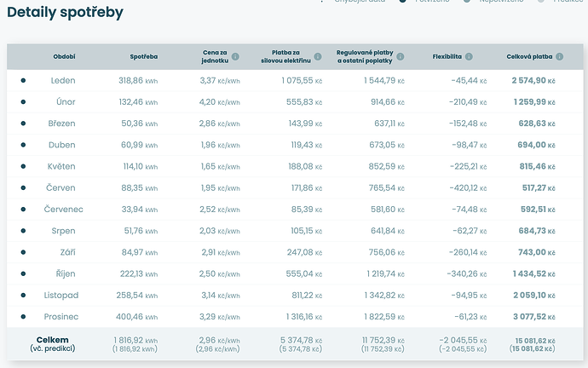Click the Spotřeba column header
The height and width of the screenshot is (368, 588).
pyautogui.click(x=142, y=57)
